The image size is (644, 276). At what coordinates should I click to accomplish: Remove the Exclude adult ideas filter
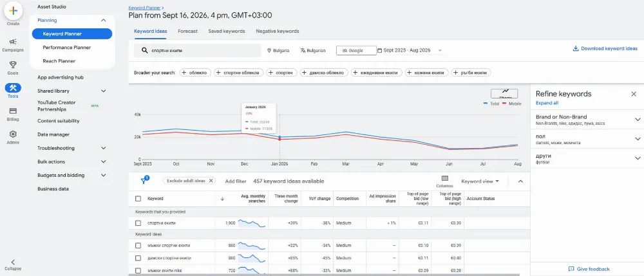pyautogui.click(x=211, y=180)
